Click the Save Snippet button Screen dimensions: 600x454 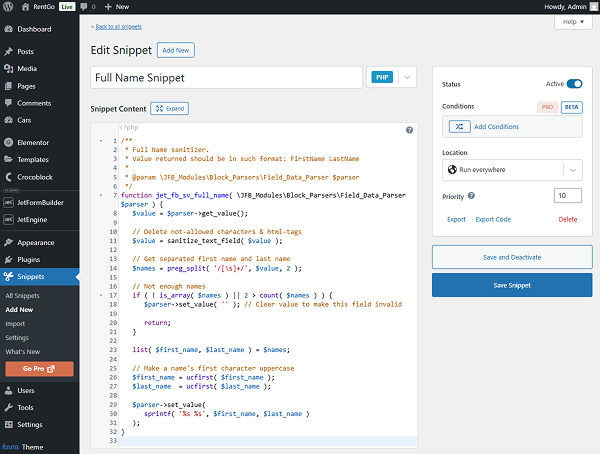click(511, 285)
